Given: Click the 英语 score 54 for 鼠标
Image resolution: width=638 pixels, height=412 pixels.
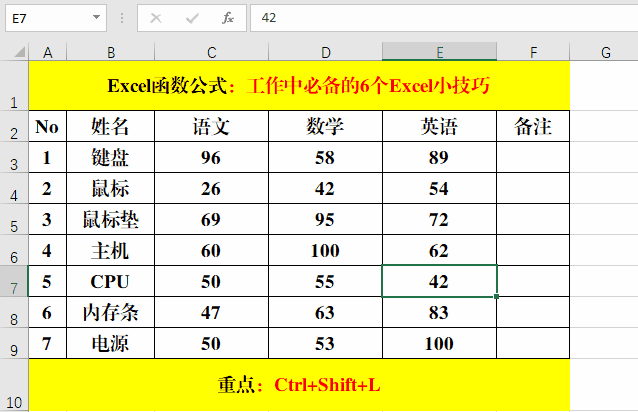Looking at the screenshot, I should coord(439,188).
